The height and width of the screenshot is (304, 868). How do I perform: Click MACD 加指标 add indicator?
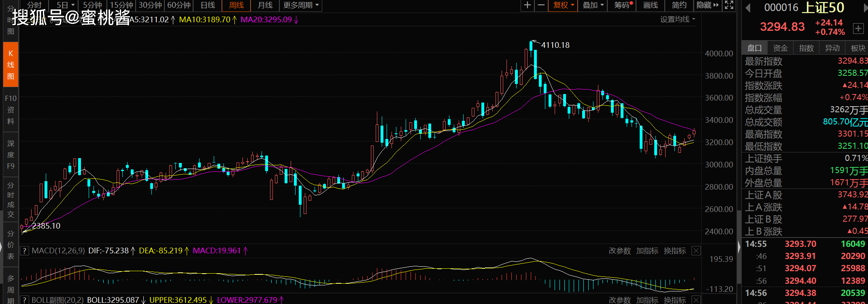(x=647, y=251)
